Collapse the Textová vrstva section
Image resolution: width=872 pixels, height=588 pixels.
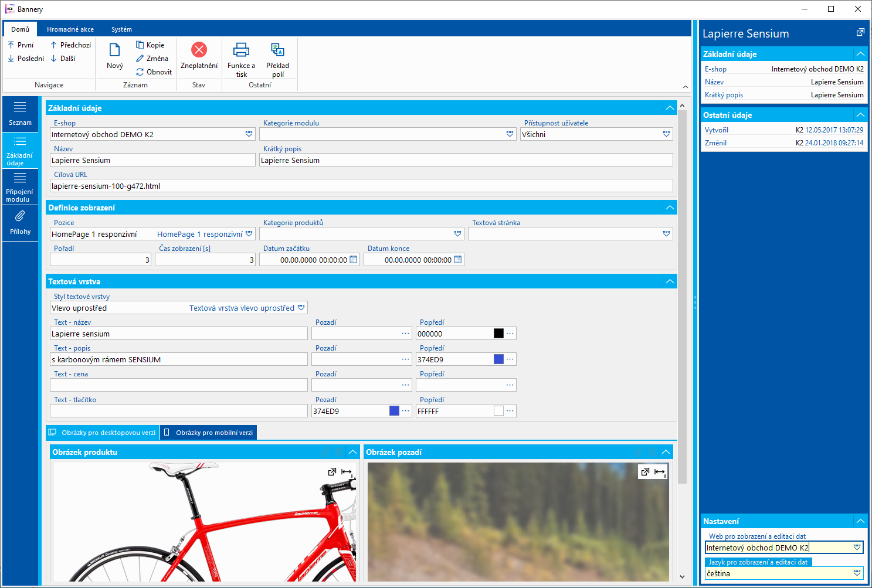coord(670,281)
